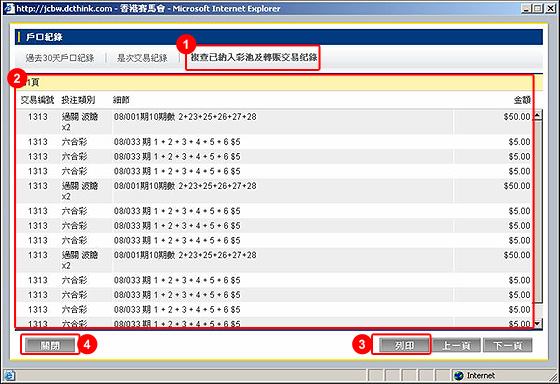Click the status bar page icon
Viewport: 560px width, 384px height.
(9, 375)
